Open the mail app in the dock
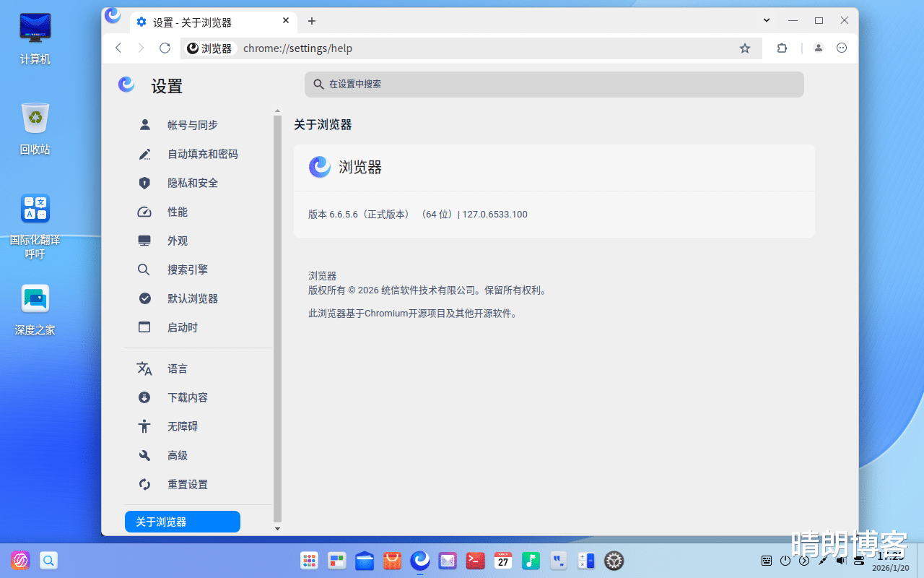This screenshot has width=924, height=578. tap(448, 561)
